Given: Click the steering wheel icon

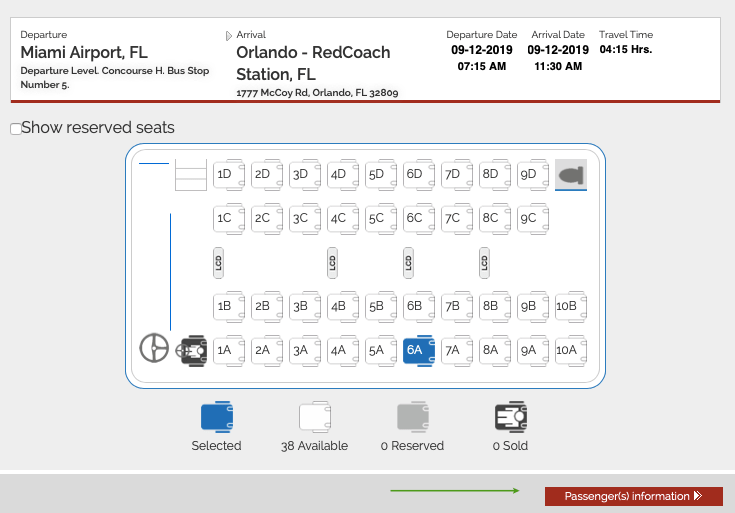Looking at the screenshot, I should [154, 348].
